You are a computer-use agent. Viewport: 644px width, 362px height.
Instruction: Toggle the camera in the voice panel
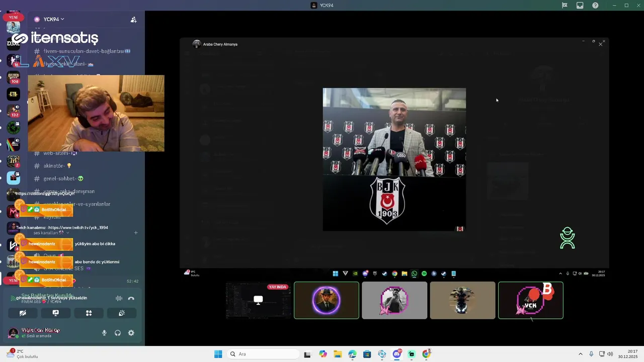[23, 313]
